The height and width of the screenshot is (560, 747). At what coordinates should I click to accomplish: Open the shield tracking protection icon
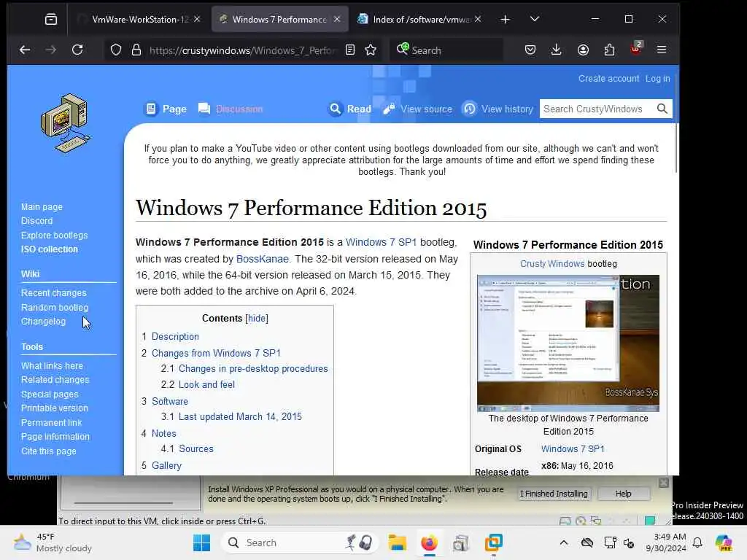(x=116, y=50)
